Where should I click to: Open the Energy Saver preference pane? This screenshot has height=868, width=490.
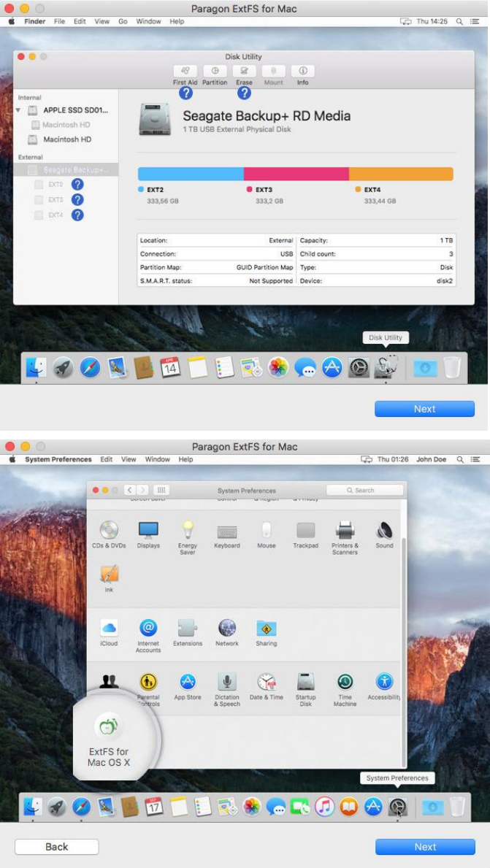coord(188,530)
